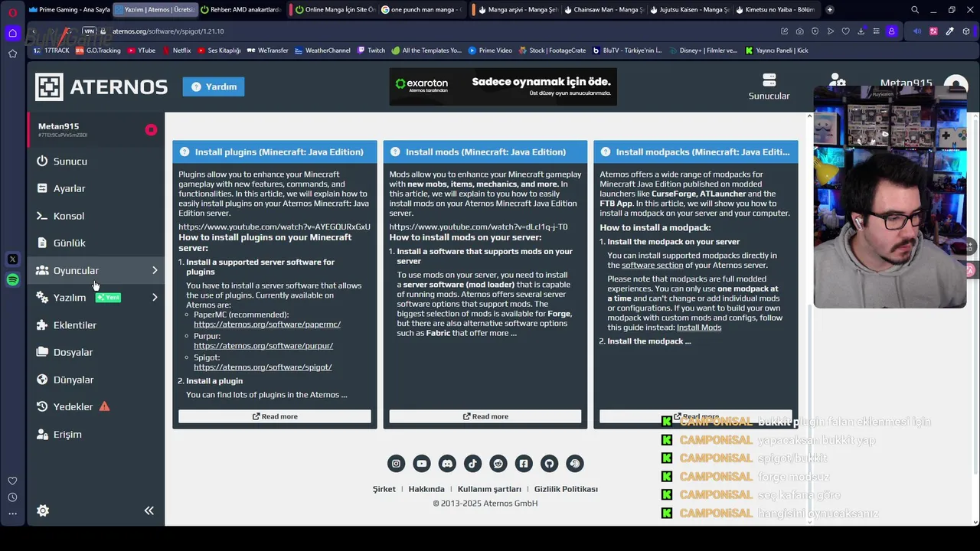Image resolution: width=980 pixels, height=551 pixels.
Task: Open Gizlilik Politikası footer link
Action: tap(566, 489)
